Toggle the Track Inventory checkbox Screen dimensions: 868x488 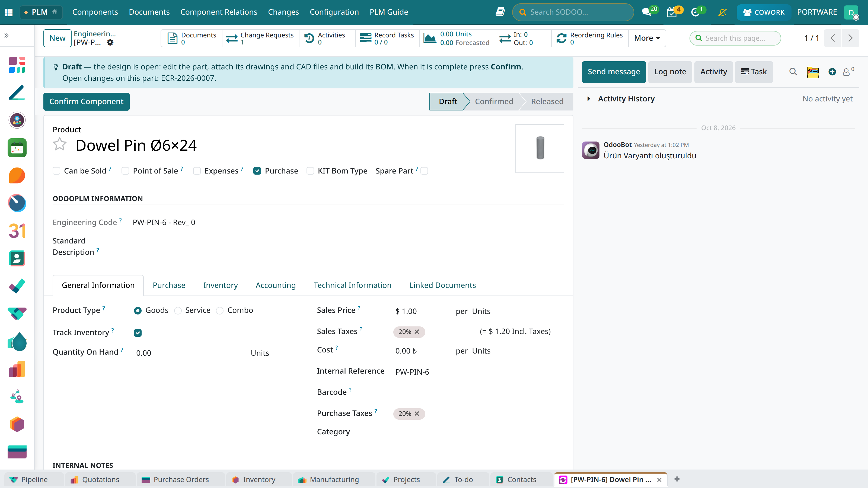(138, 333)
